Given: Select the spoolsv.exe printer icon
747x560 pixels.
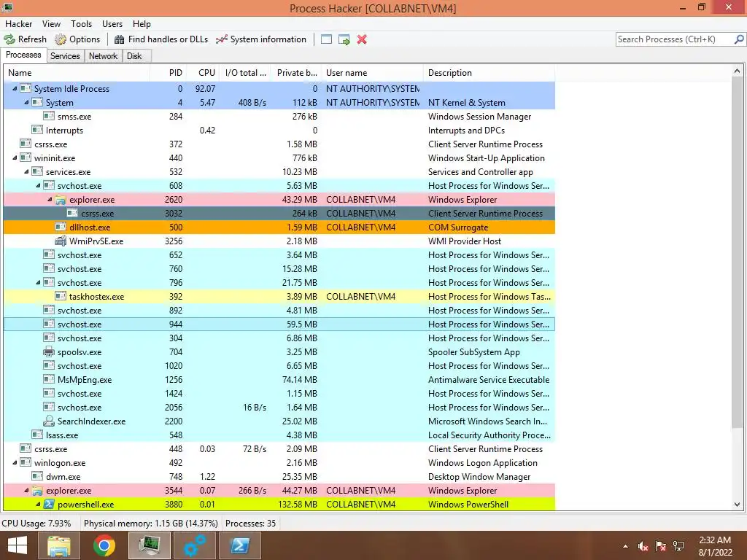Looking at the screenshot, I should [49, 352].
